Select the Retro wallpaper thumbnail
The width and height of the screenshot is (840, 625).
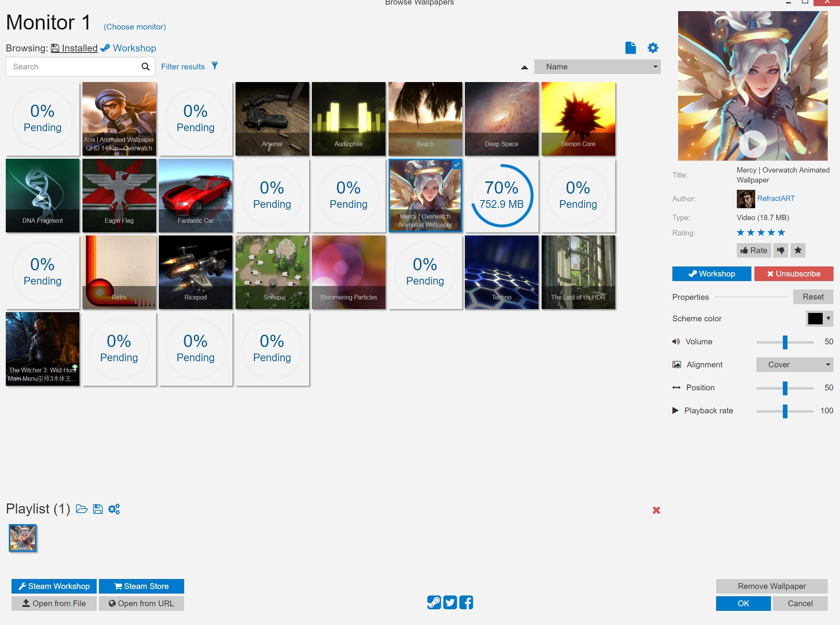(119, 272)
